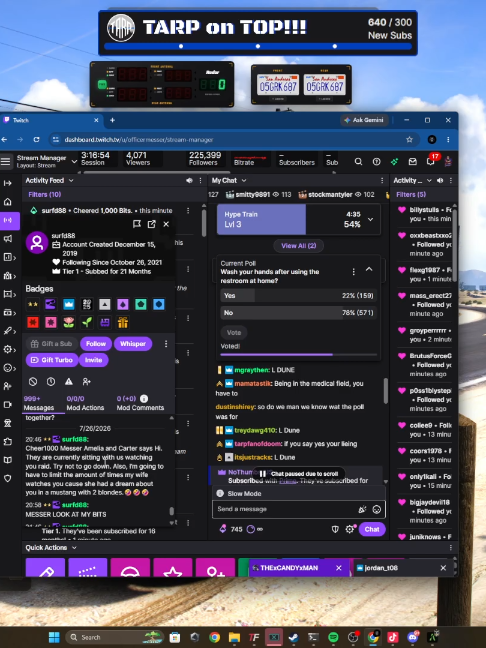486x648 pixels.
Task: Mute Activity Feed sound icon
Action: tap(189, 181)
